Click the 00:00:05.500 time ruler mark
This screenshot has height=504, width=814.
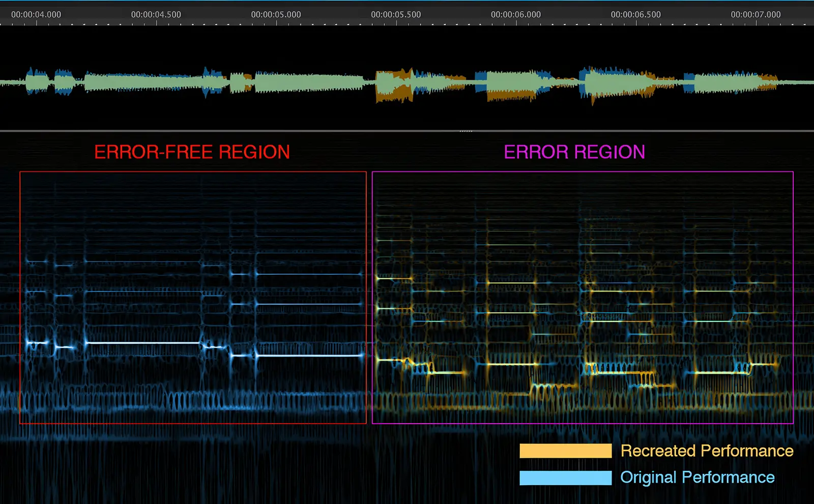coord(396,15)
